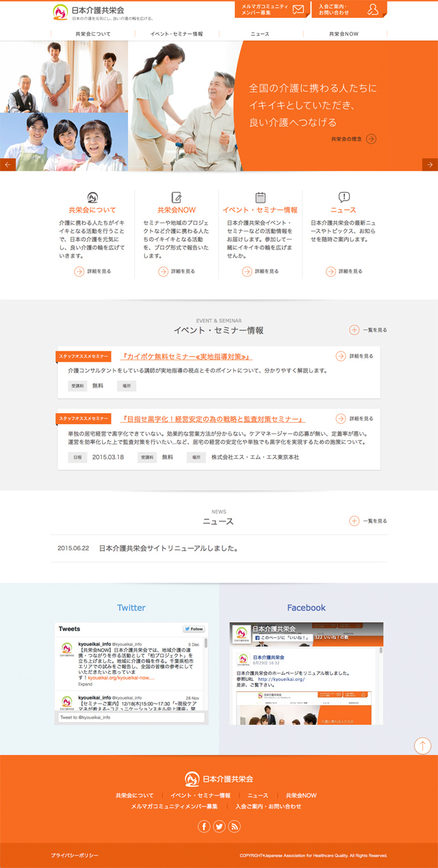This screenshot has height=868, width=438.
Task: Click the Tweet to @kyoueikai_info input field
Action: pyautogui.click(x=130, y=717)
